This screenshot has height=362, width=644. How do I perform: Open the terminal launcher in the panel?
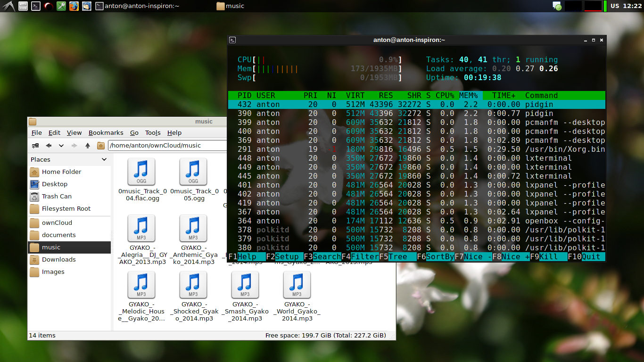(x=36, y=6)
